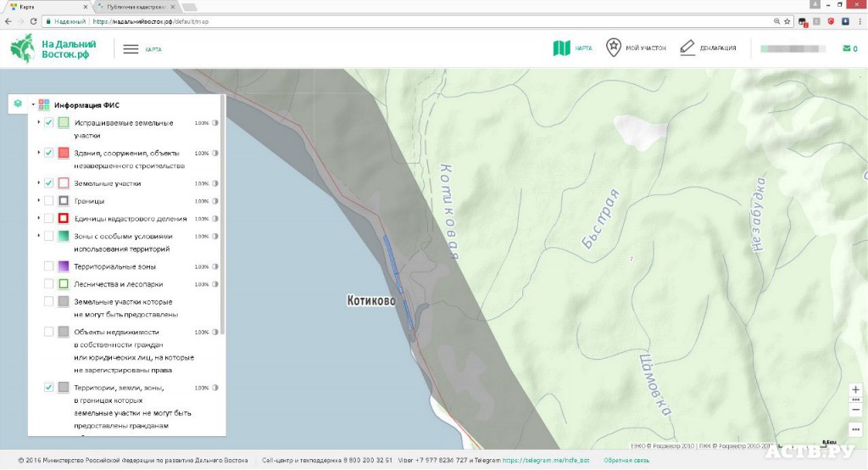
Task: Expand Единицы кадастрового деления layer group
Action: pyautogui.click(x=39, y=218)
